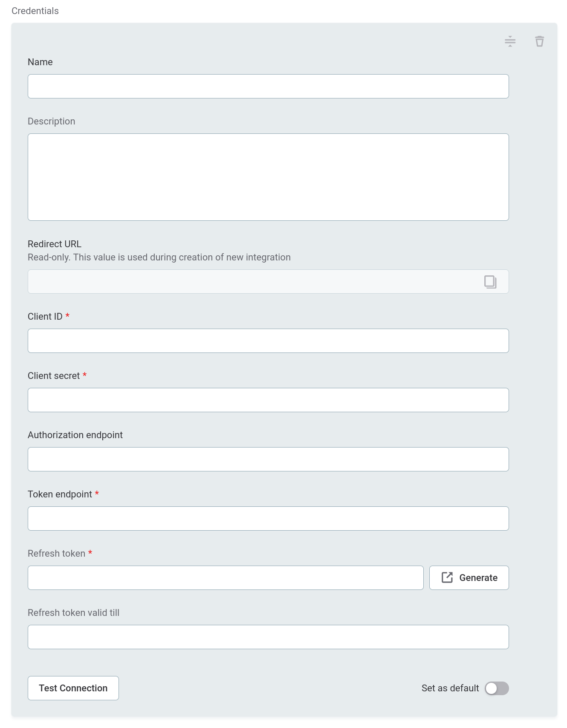
Task: Copy the Redirect URL value
Action: point(490,282)
